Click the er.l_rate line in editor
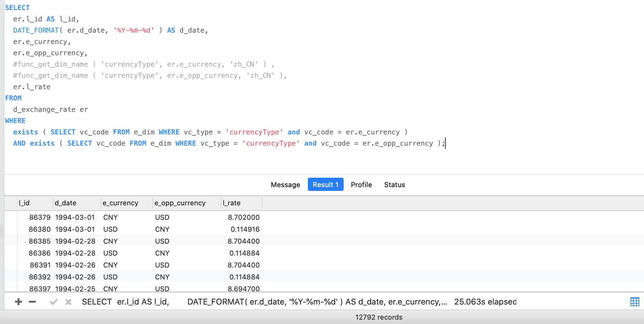Viewport: 644px width, 324px height. pos(32,87)
